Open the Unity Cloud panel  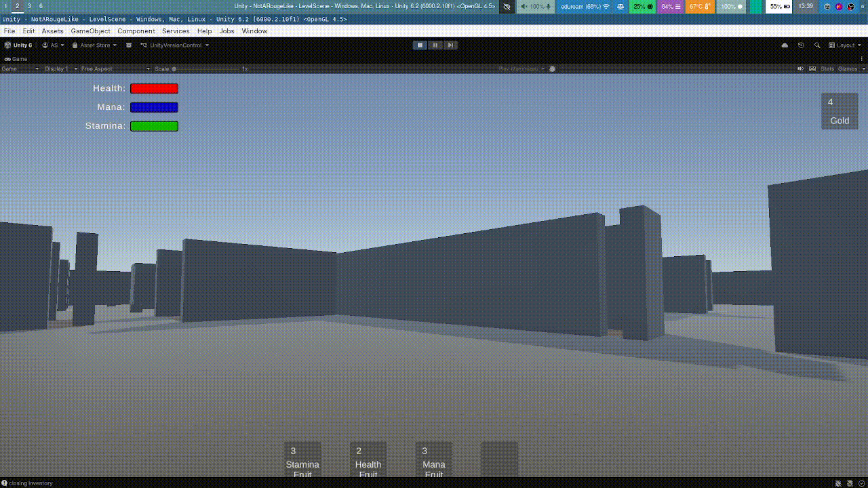(x=785, y=45)
